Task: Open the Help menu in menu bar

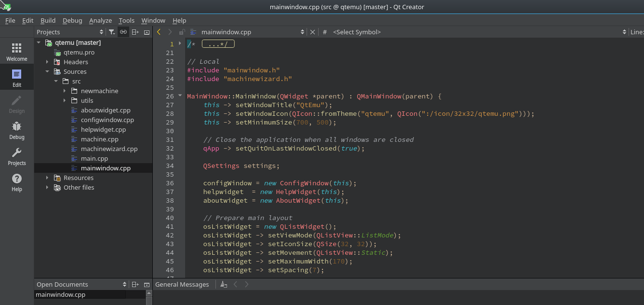Action: pyautogui.click(x=179, y=20)
